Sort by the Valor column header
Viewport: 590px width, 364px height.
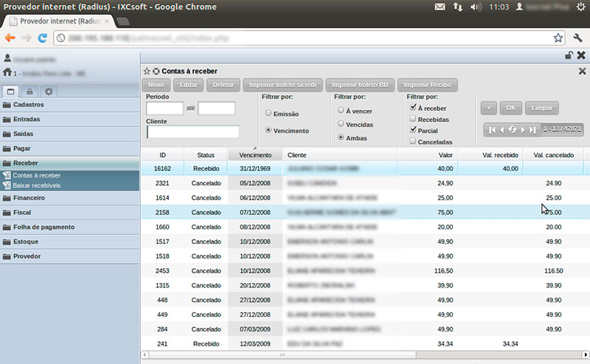coord(428,155)
